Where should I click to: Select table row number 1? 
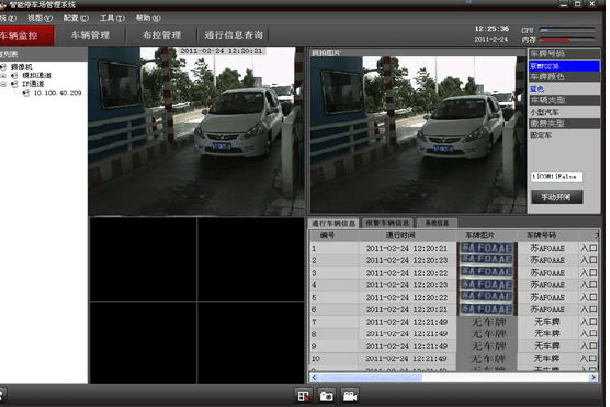453,248
